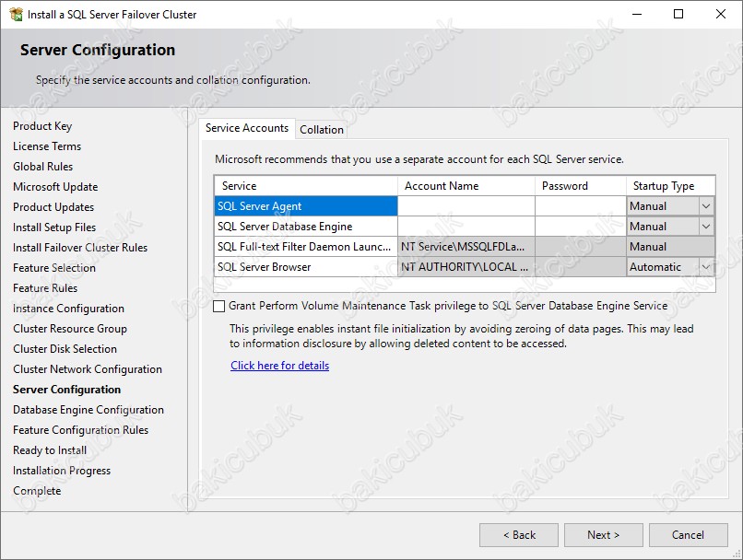This screenshot has width=743, height=560.
Task: Open Startup Type dropdown for SQL Server Browser
Action: (705, 267)
